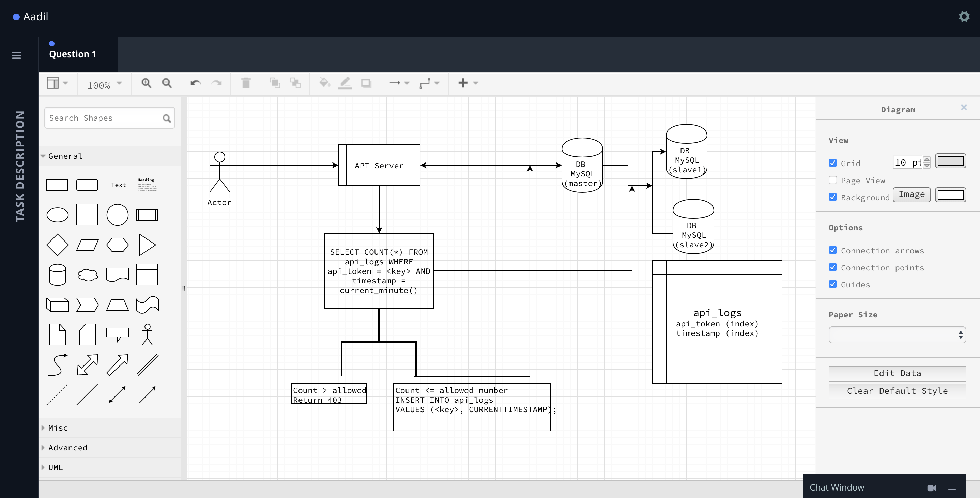
Task: Select the triangle shape in palette
Action: point(147,245)
